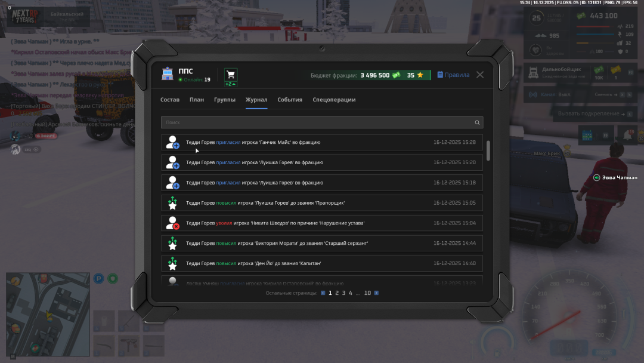Close the faction tablet window

480,75
